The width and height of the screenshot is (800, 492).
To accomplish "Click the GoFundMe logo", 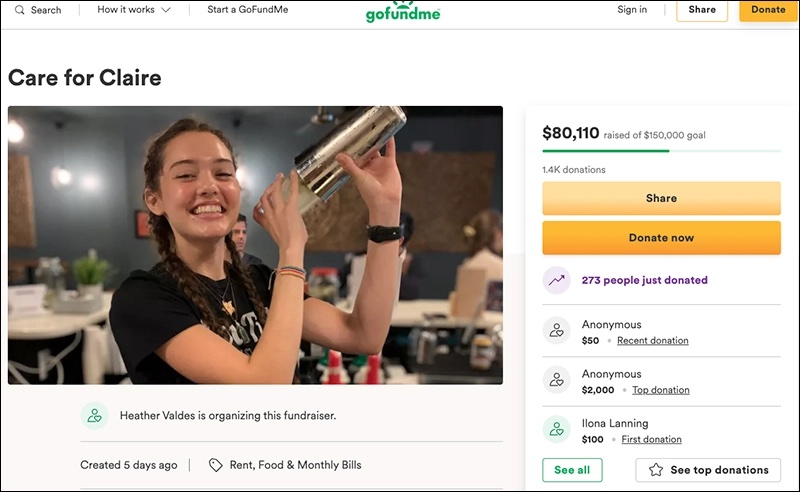I will click(401, 11).
